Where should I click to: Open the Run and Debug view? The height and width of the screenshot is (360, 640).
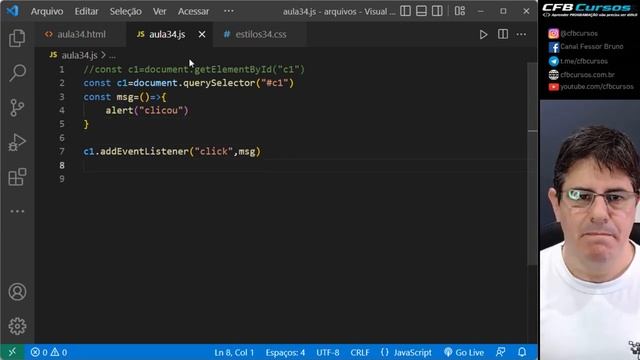pyautogui.click(x=17, y=142)
